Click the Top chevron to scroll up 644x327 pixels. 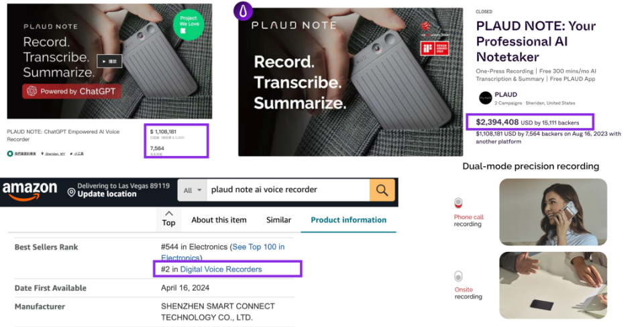(x=168, y=218)
